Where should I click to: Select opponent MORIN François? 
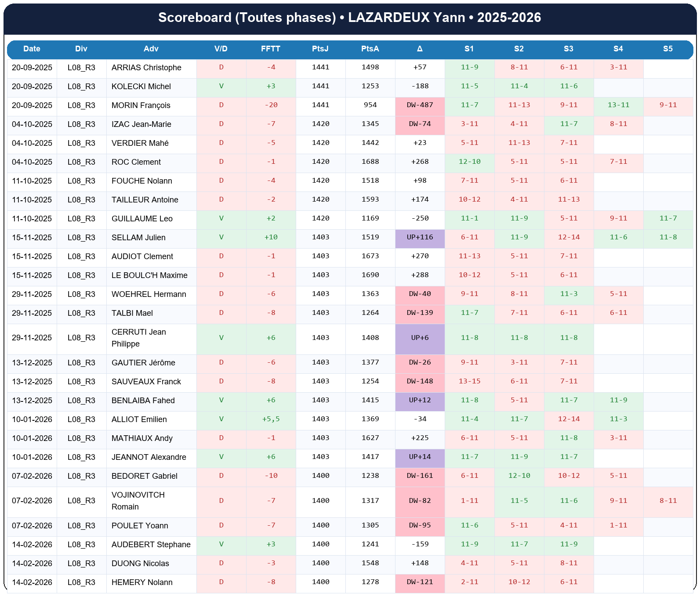click(141, 105)
